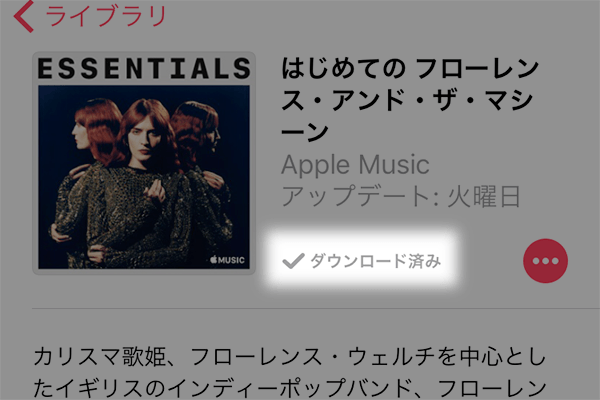Click the 火曜日 day text
The height and width of the screenshot is (400, 600).
click(x=484, y=196)
